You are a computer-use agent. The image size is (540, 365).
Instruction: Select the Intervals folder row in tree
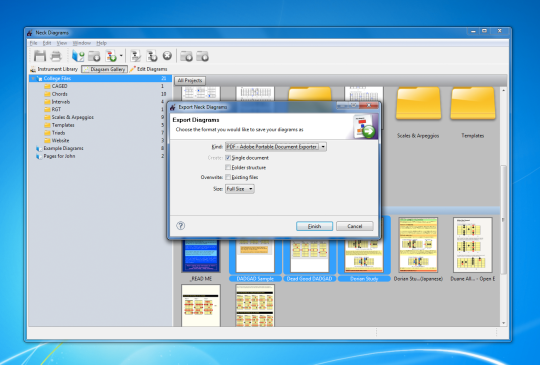pos(100,102)
